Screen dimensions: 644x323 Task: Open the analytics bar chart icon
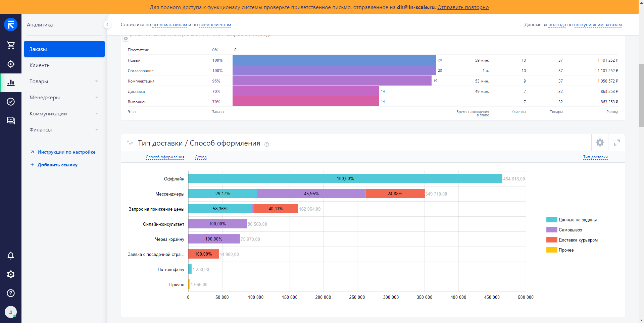[x=11, y=83]
